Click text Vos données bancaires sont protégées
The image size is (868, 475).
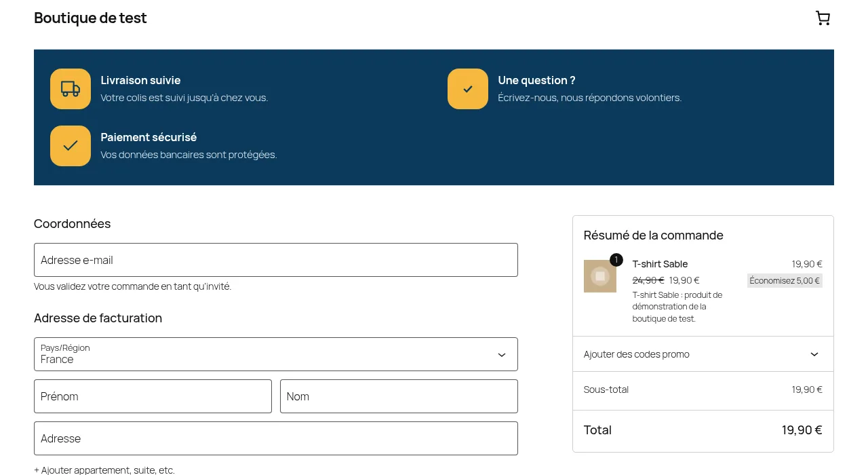click(x=189, y=155)
